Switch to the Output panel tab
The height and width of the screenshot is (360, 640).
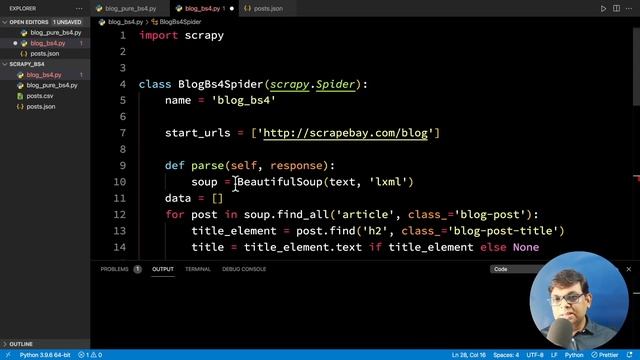163,269
